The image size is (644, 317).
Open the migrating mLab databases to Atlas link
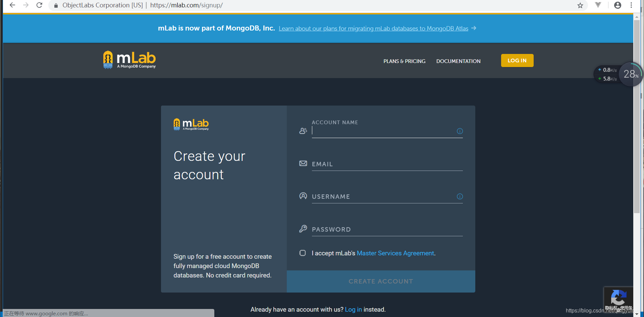373,28
